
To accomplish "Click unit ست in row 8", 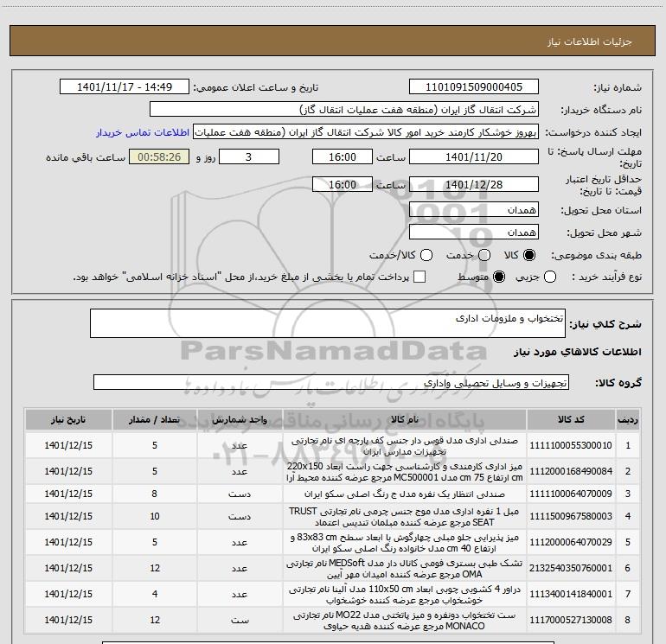I will coord(240,620).
